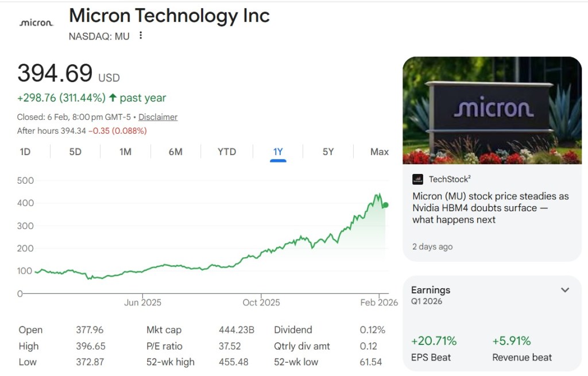The image size is (588, 376).
Task: Click the Micron logo icon
Action: [x=36, y=23]
